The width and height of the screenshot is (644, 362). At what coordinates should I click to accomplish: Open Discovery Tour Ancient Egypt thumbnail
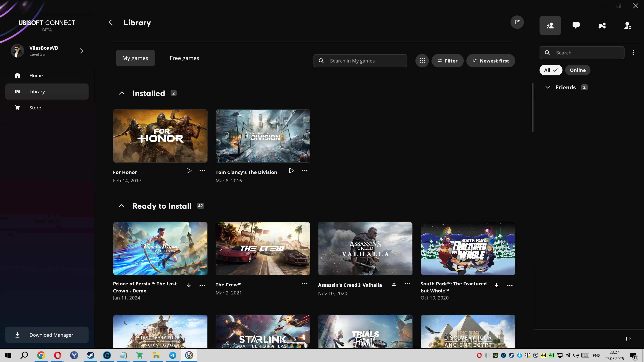pos(468,331)
